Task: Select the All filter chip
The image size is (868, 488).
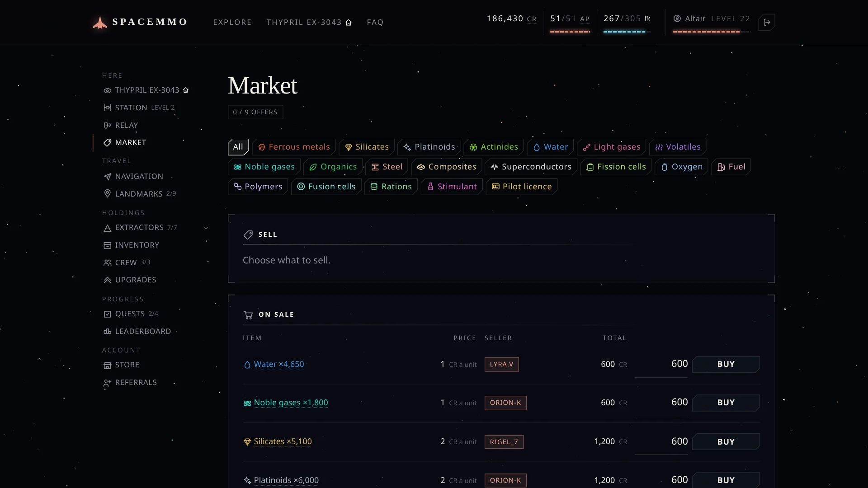Action: [x=238, y=147]
